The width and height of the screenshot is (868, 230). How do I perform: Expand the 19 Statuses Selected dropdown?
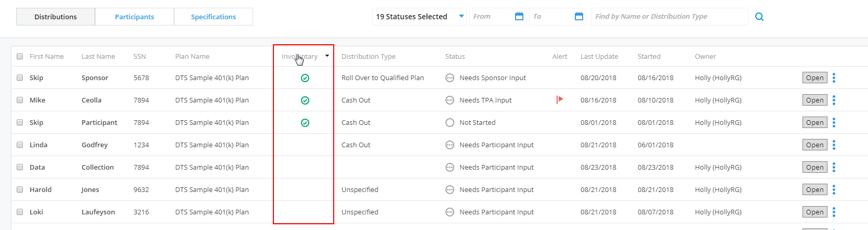point(419,17)
